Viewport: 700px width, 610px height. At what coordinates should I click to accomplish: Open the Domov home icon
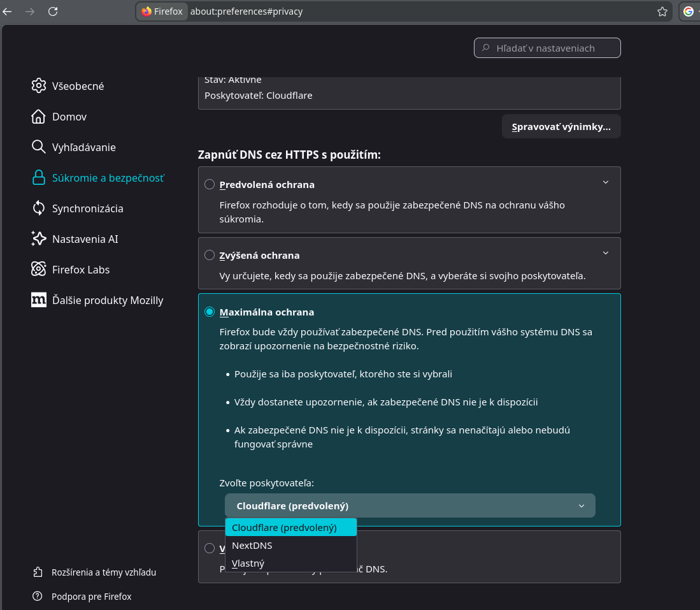(x=39, y=117)
